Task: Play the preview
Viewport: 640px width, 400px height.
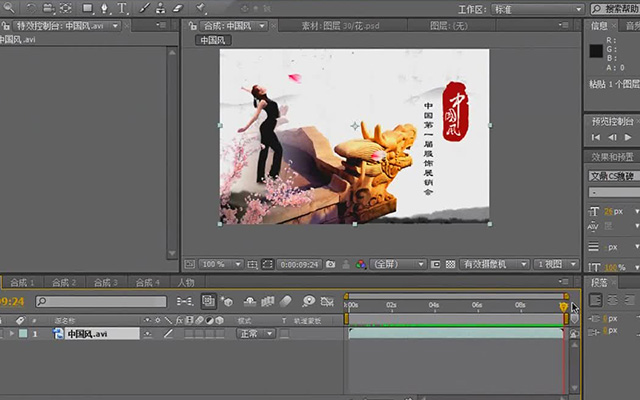Action: tap(628, 137)
